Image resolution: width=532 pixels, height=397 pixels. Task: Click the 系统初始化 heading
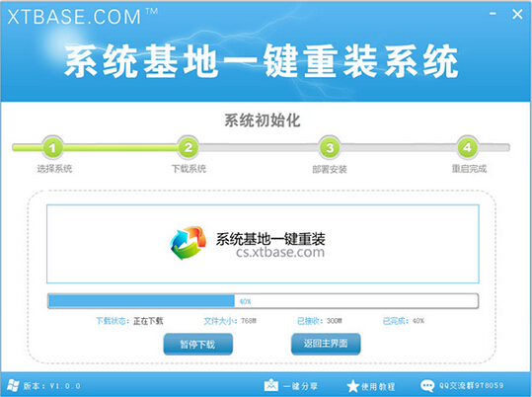tap(263, 120)
